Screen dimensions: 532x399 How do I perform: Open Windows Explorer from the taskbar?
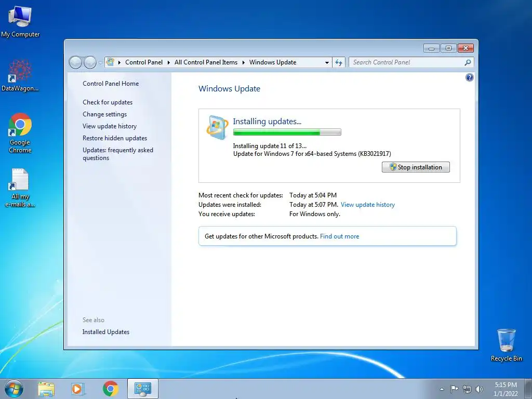[x=46, y=389]
